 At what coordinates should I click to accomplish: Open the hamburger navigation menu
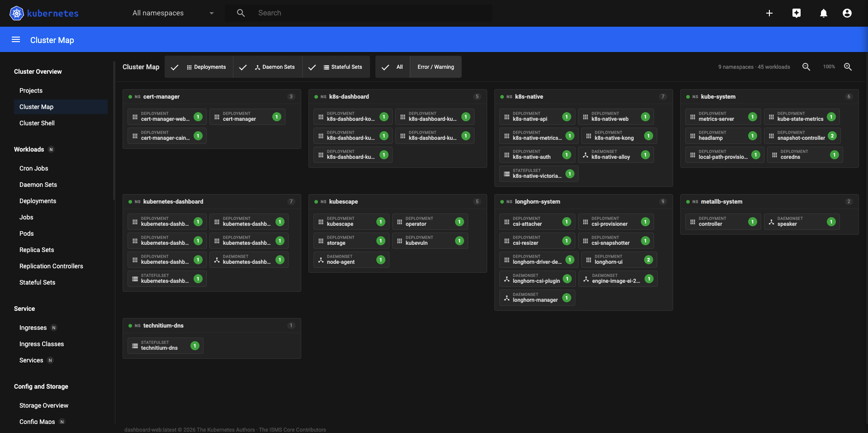click(x=16, y=40)
